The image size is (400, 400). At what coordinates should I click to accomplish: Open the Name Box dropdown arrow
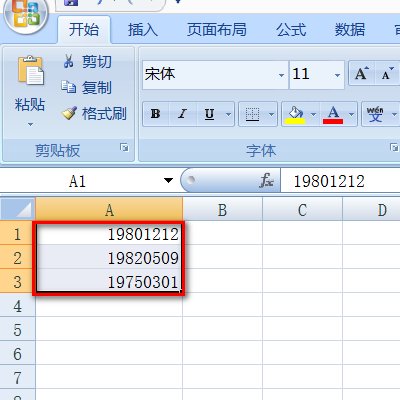point(169,180)
